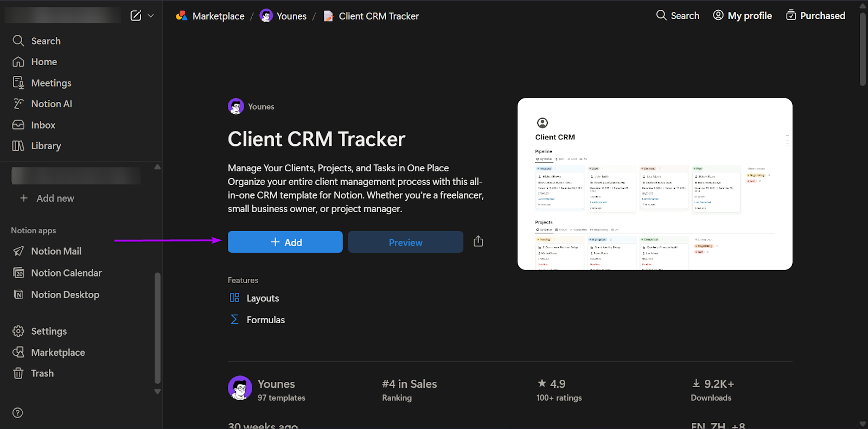Click Marketplace breadcrumb in top bar
The width and height of the screenshot is (868, 429).
coord(210,16)
